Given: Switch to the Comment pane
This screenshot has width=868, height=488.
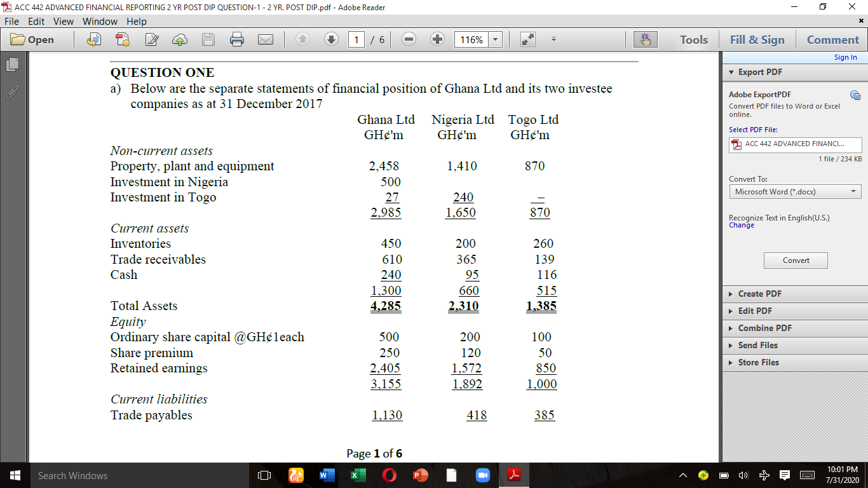Looking at the screenshot, I should coord(832,39).
